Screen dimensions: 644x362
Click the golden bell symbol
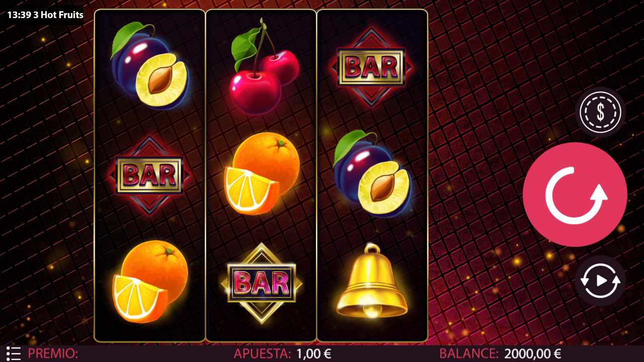(372, 282)
